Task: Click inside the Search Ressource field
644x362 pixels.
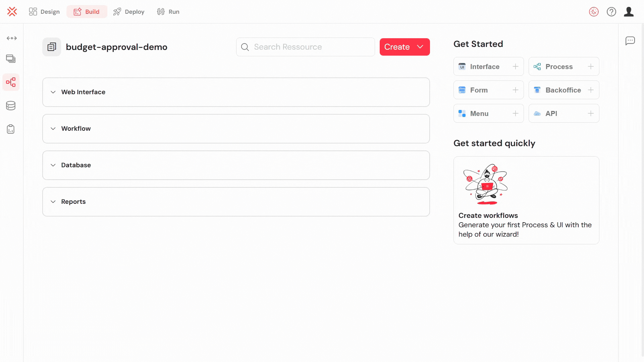Action: pyautogui.click(x=305, y=47)
